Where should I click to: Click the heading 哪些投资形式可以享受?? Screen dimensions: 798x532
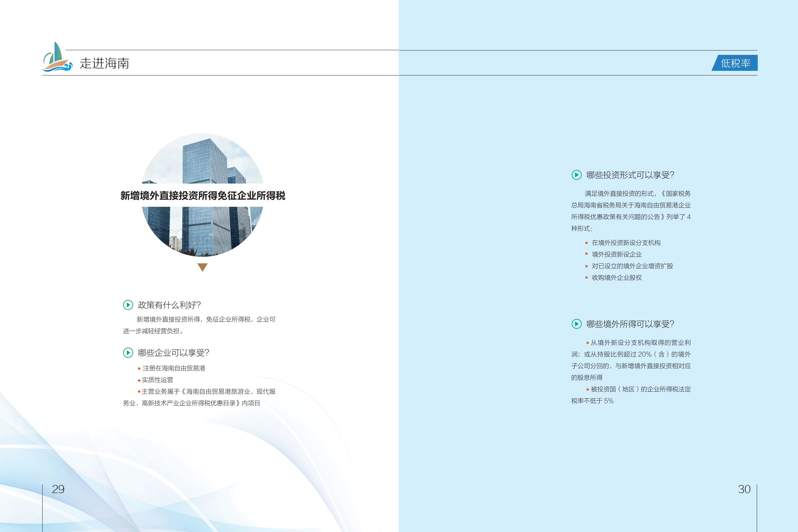pos(630,175)
